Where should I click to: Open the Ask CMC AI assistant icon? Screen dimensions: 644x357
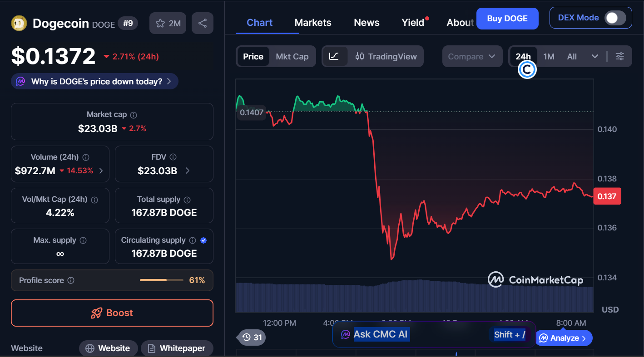(345, 334)
